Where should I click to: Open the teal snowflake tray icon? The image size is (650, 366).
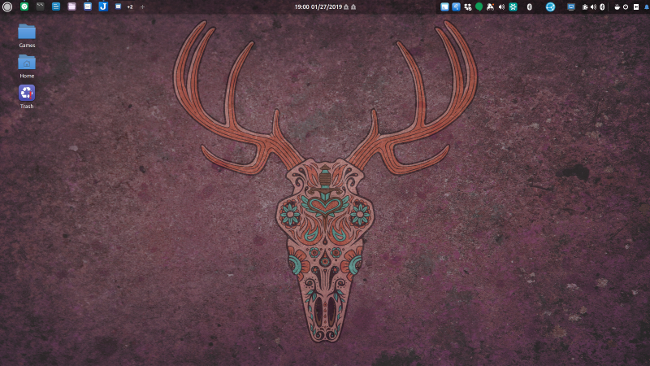(x=513, y=7)
